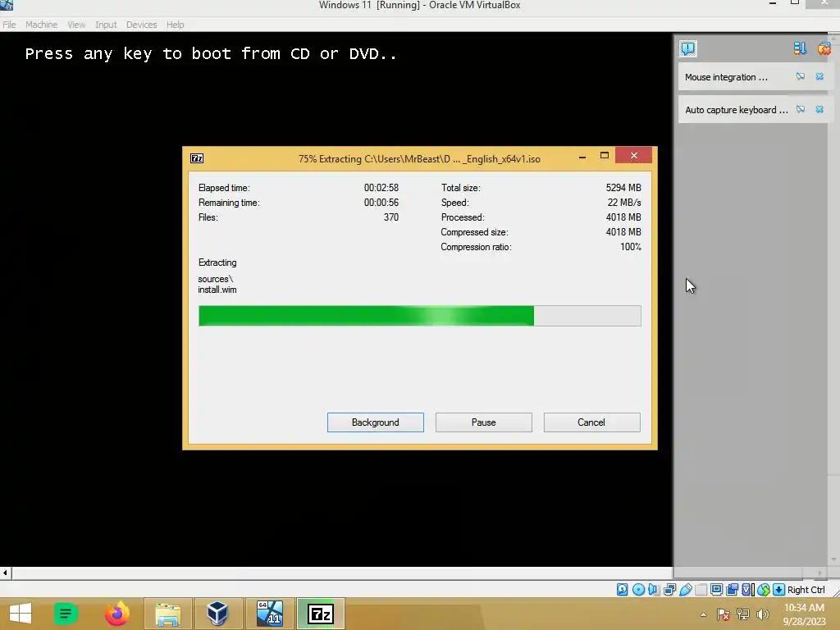Viewport: 840px width, 630px height.
Task: Dismiss the Auto capture keyboard notification
Action: coord(819,109)
